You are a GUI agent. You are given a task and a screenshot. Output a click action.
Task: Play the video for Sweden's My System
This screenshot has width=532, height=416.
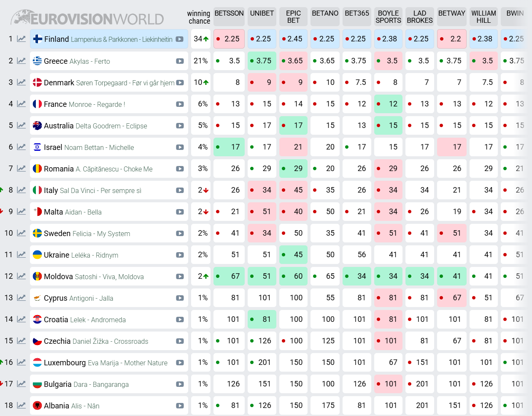point(180,234)
